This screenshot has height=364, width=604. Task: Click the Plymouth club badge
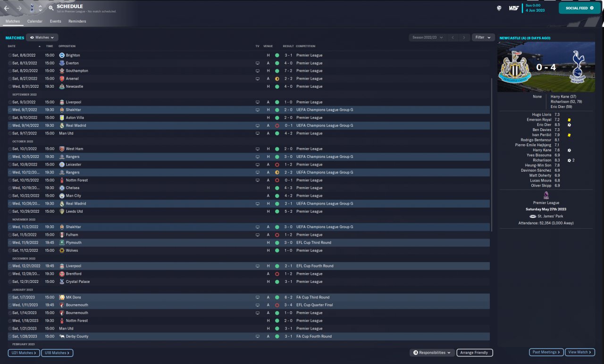point(62,243)
